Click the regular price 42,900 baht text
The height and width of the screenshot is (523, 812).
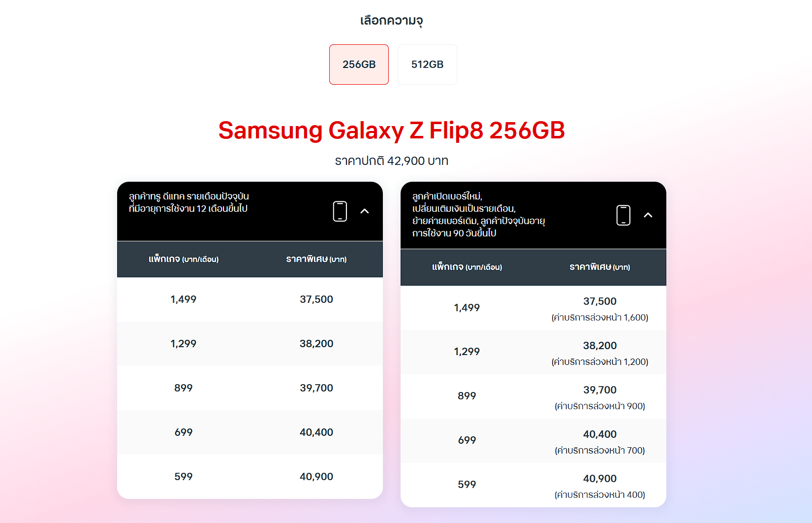coord(392,161)
